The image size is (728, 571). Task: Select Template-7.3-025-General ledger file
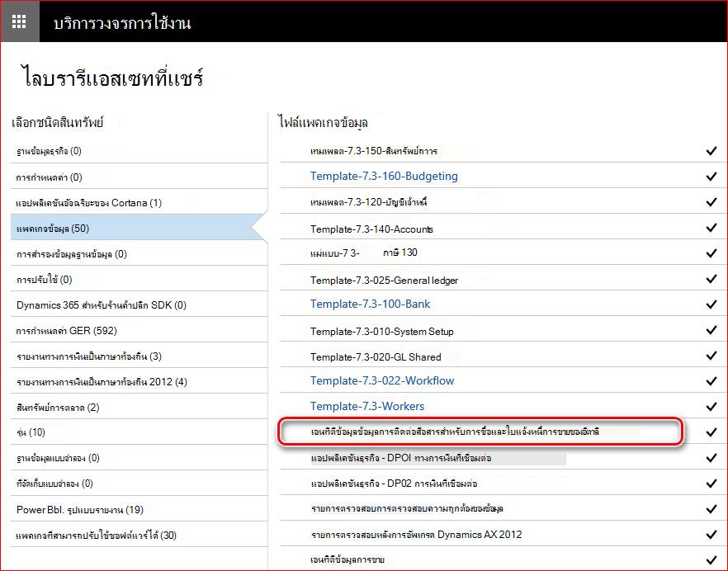(x=384, y=281)
